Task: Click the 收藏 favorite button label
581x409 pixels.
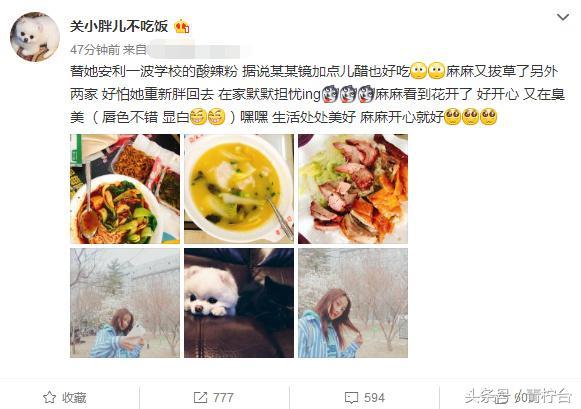Action: 74,398
